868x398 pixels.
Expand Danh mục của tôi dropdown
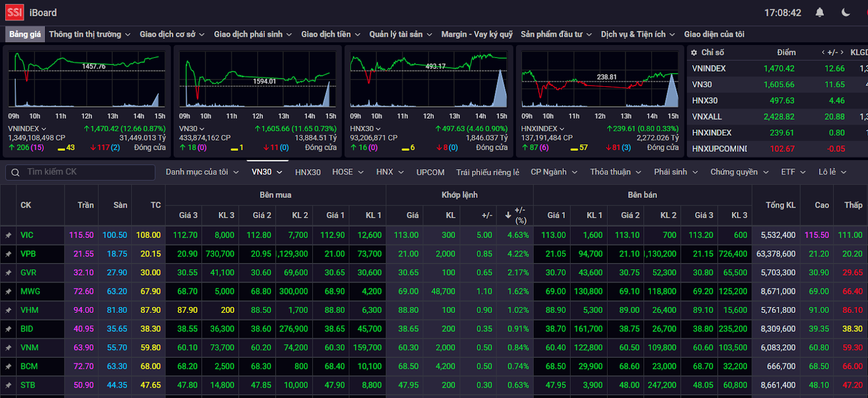click(x=202, y=172)
